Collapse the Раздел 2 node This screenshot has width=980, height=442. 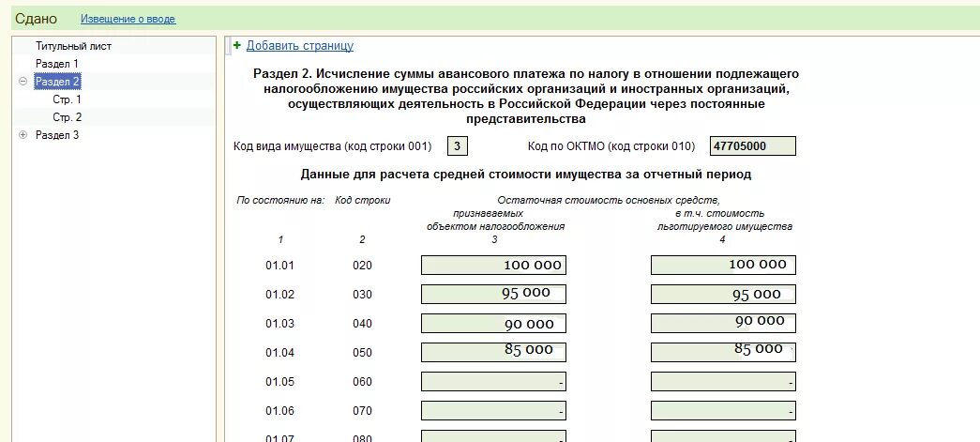(x=23, y=82)
